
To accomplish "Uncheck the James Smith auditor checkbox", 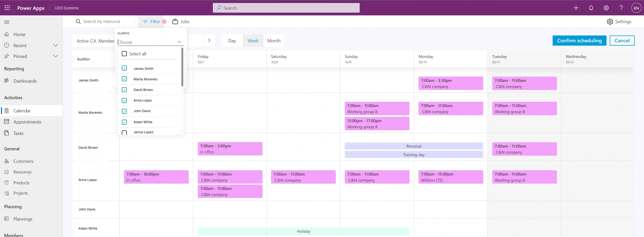I will click(125, 68).
